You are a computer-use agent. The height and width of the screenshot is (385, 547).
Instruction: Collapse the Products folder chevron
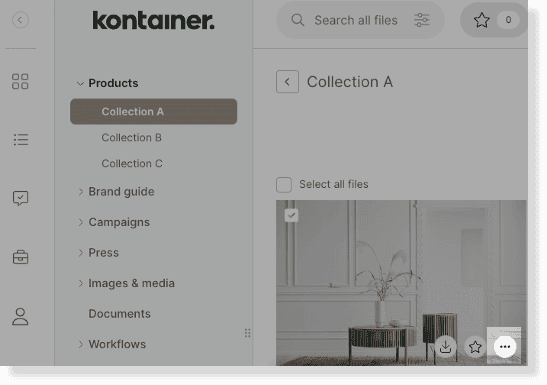tap(80, 84)
